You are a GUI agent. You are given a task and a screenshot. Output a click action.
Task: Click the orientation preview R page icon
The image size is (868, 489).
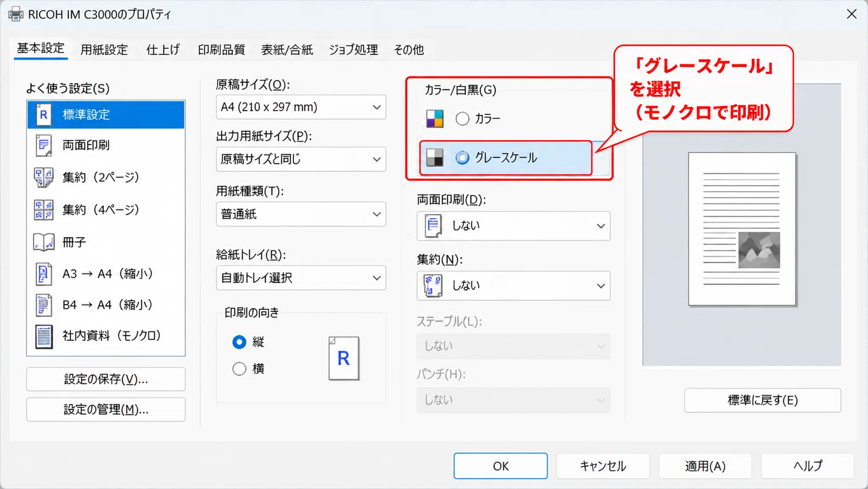(x=344, y=359)
